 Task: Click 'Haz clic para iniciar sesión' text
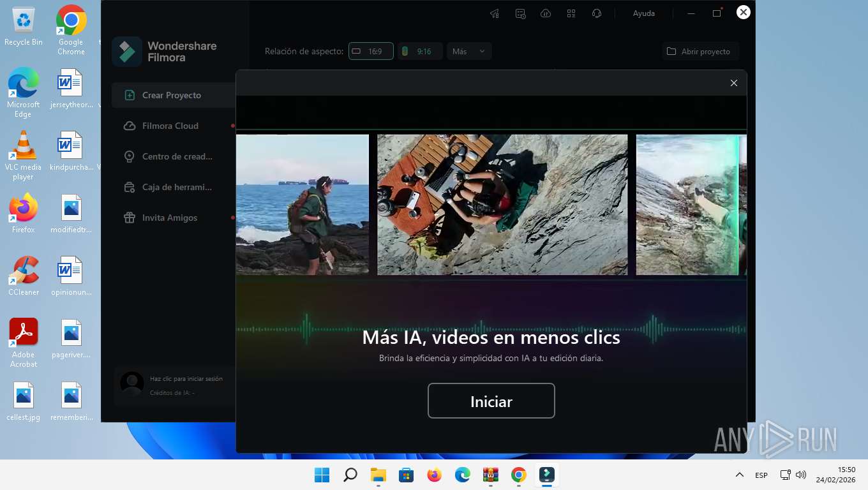pos(186,378)
